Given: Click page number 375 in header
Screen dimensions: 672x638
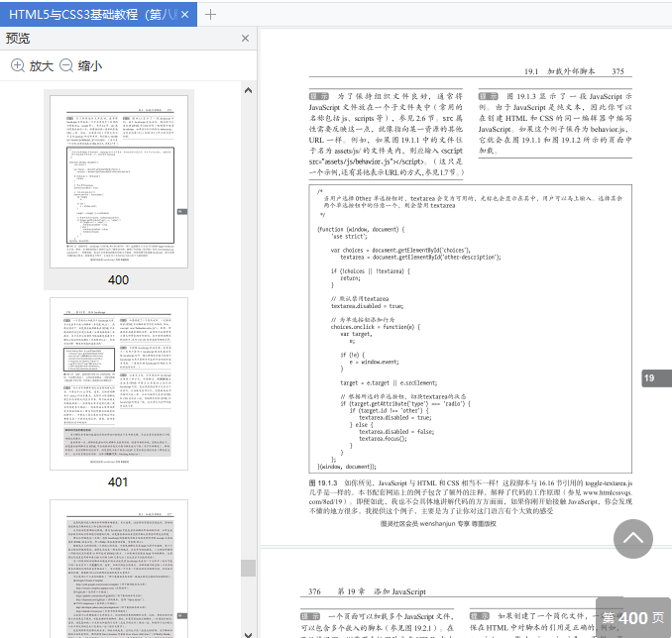Looking at the screenshot, I should pyautogui.click(x=617, y=71).
